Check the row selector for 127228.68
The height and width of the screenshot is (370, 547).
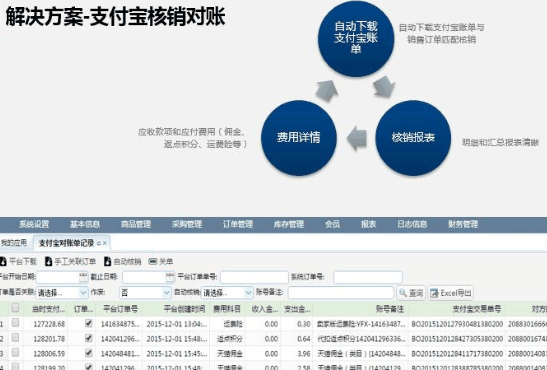[x=15, y=323]
